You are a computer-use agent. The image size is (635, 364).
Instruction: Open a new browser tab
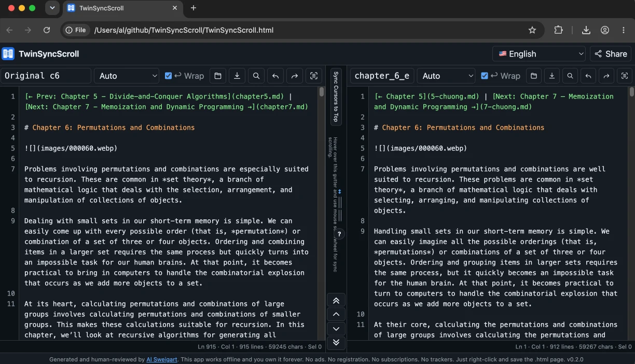click(x=194, y=8)
